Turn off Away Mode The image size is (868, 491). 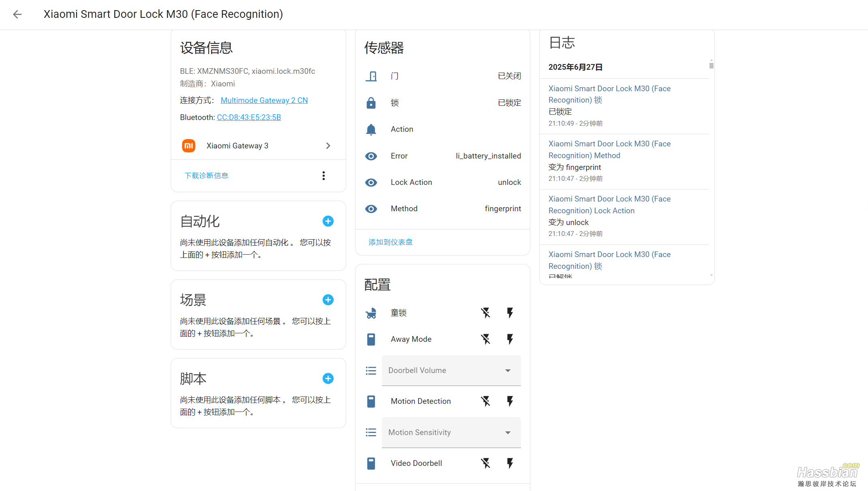pyautogui.click(x=485, y=339)
